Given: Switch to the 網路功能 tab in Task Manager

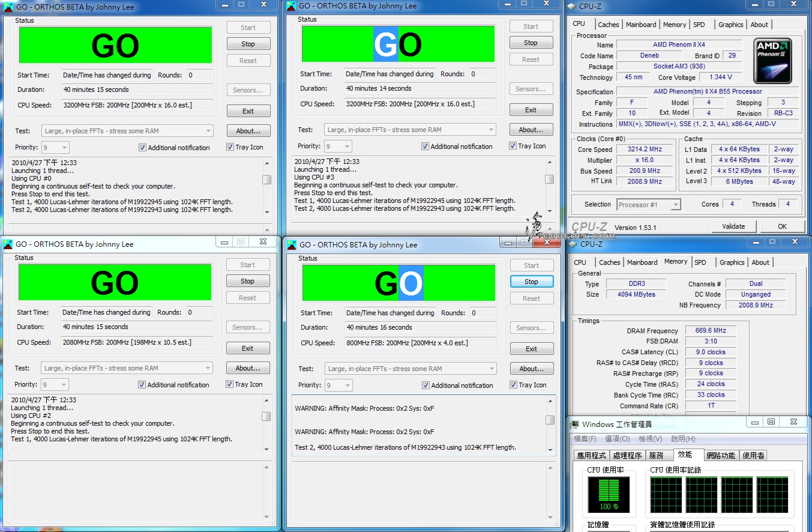Looking at the screenshot, I should (721, 456).
